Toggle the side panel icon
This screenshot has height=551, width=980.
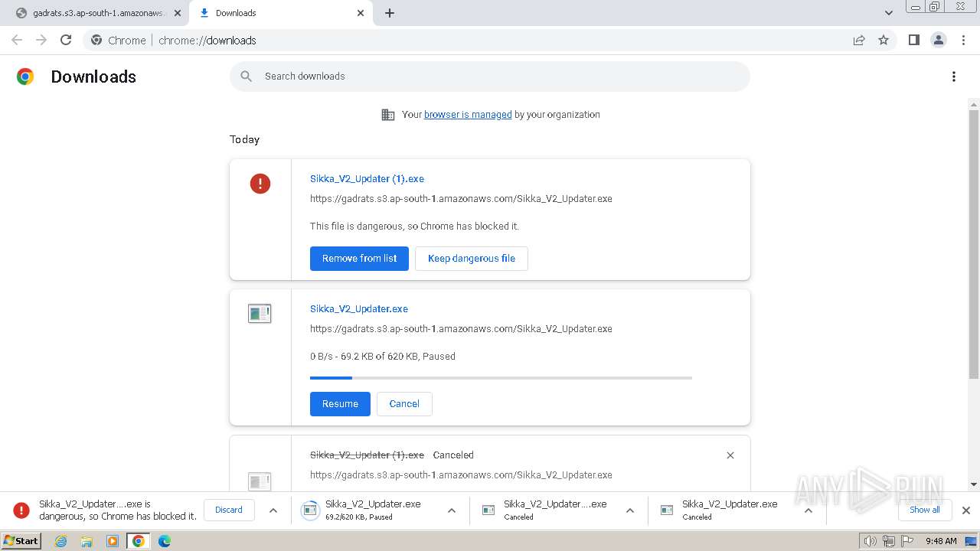[913, 40]
